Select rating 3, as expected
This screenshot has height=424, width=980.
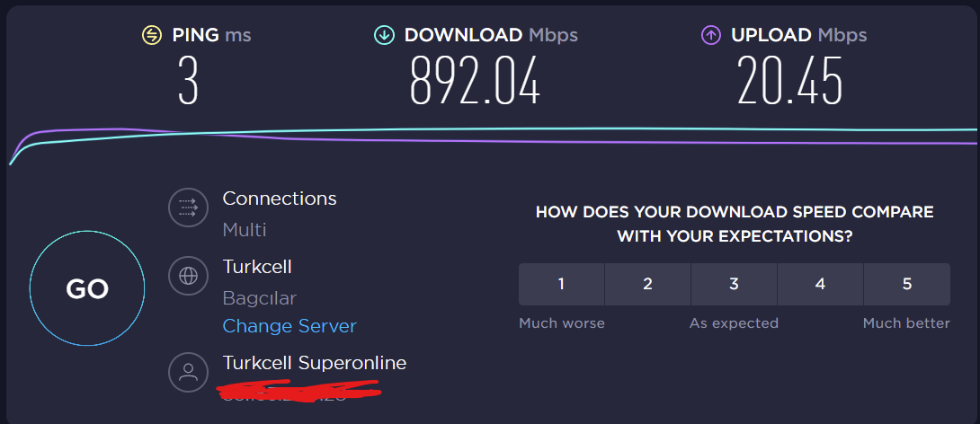(x=734, y=285)
